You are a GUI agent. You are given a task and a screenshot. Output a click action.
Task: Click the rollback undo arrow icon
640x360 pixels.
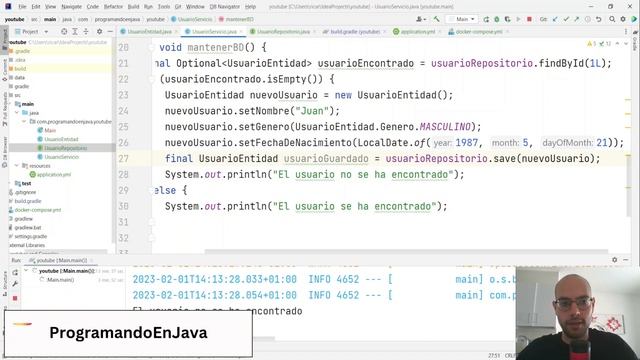tap(598, 19)
